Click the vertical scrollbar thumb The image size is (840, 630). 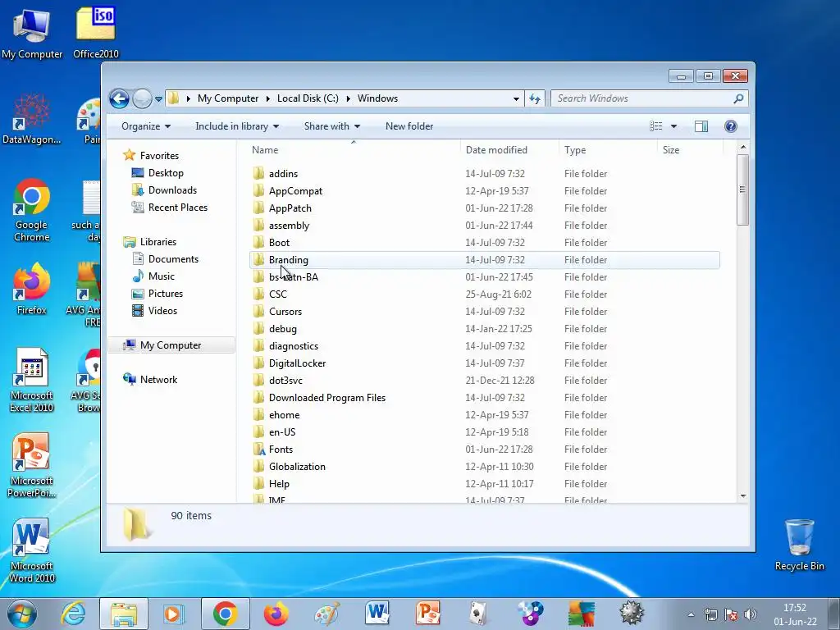coord(742,189)
